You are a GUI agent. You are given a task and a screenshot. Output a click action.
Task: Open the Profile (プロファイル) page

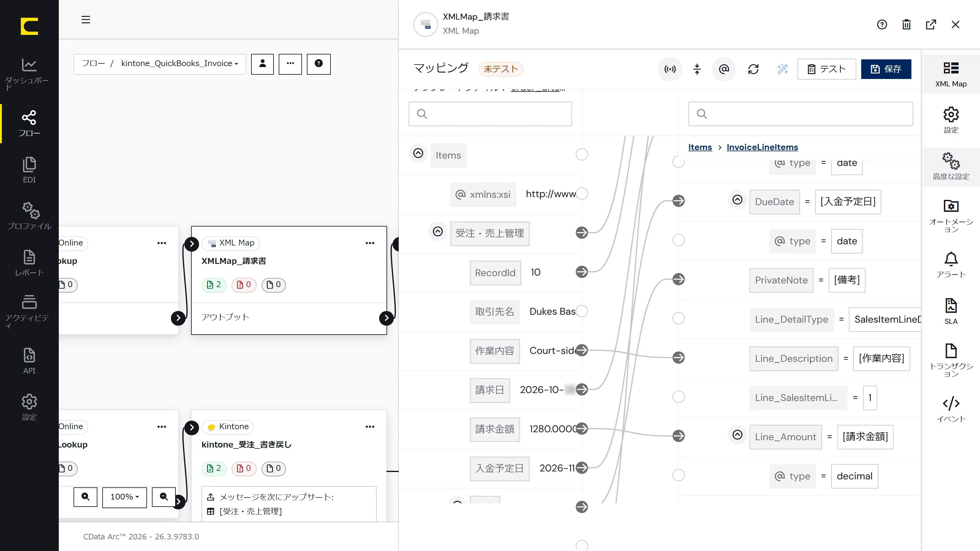pos(29,216)
